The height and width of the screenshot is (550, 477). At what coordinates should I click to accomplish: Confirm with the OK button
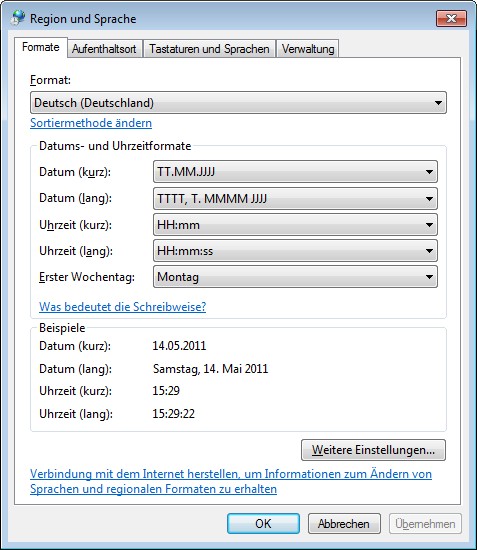tap(263, 524)
